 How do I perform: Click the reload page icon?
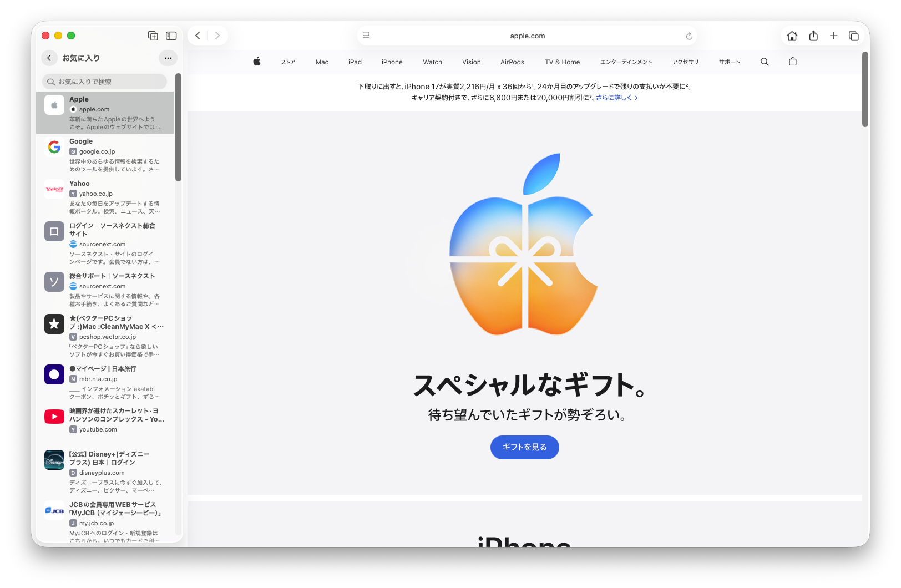pos(689,36)
